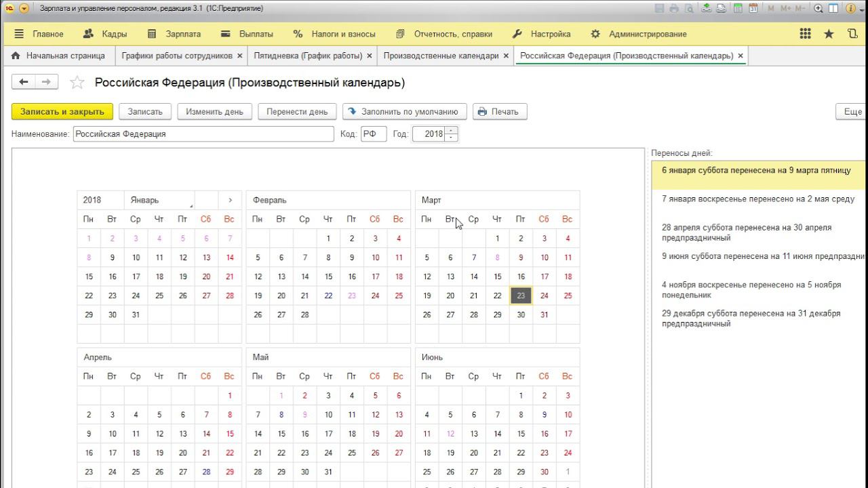This screenshot has height=488, width=868.
Task: Close the Графики работы сотрудников tab
Action: [x=239, y=56]
